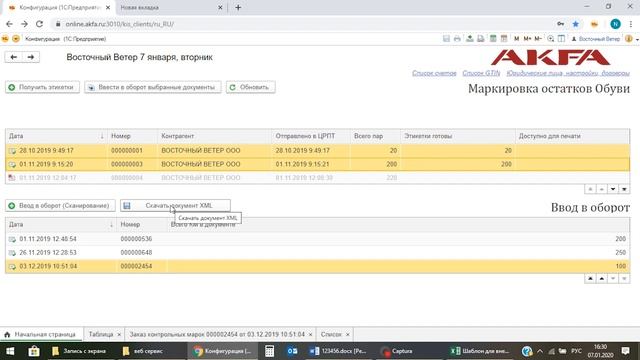The width and height of the screenshot is (640, 360).
Task: Click Скачать документ XML button
Action: coord(175,206)
